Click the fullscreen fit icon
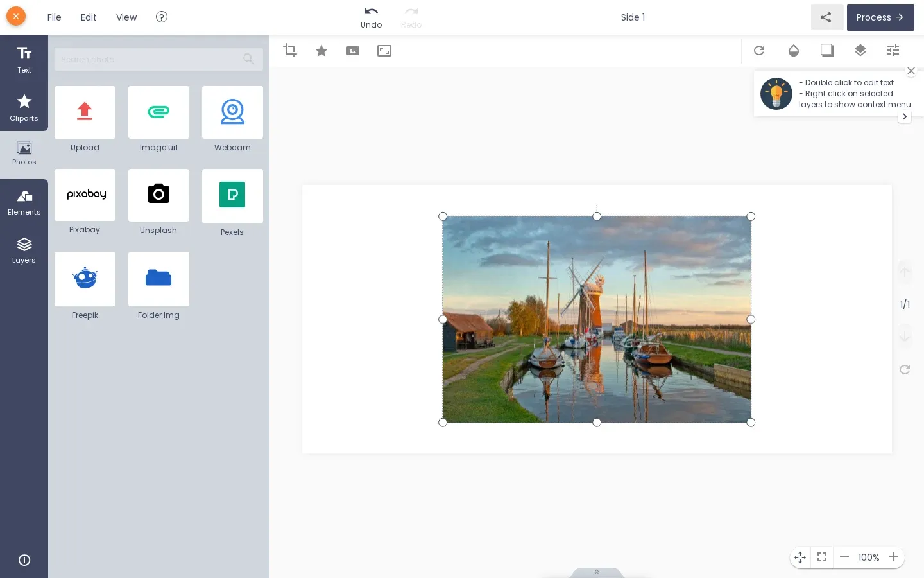This screenshot has width=924, height=578. click(822, 557)
